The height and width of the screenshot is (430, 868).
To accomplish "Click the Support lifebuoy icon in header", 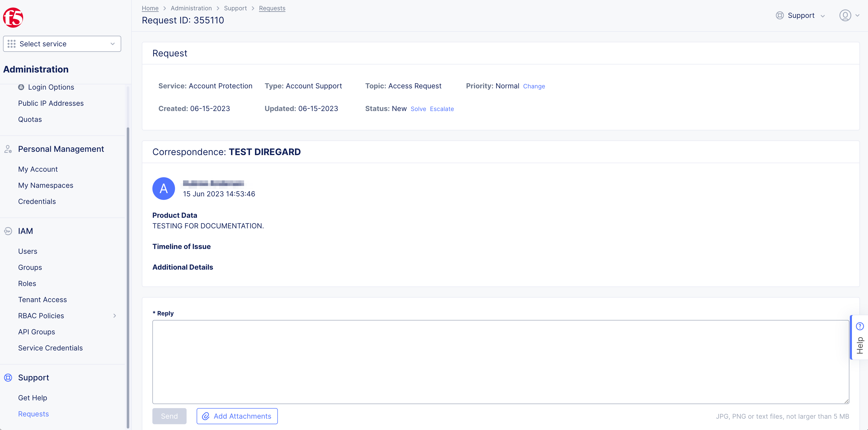I will pyautogui.click(x=779, y=16).
